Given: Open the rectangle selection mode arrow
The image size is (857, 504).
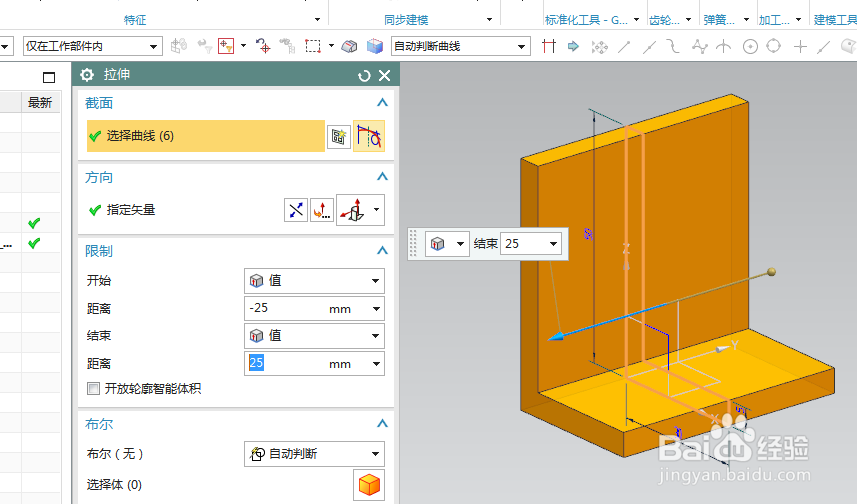Looking at the screenshot, I should (331, 46).
